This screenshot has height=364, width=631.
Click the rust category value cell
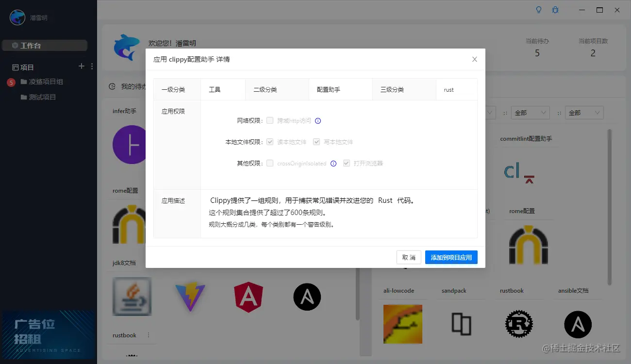click(x=457, y=90)
